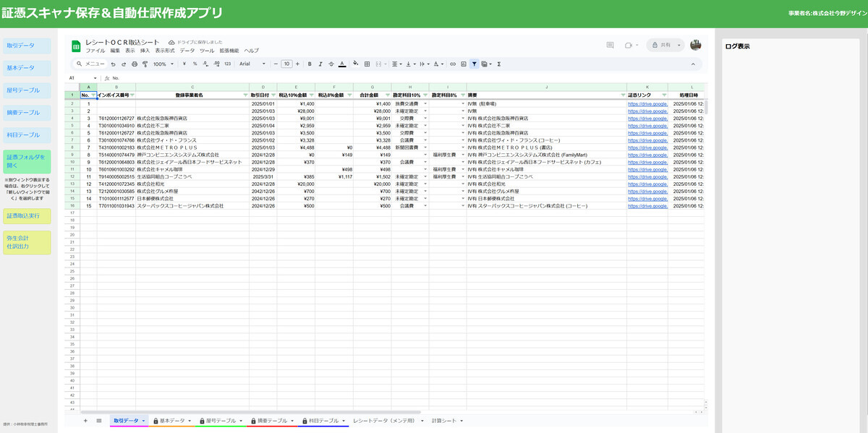Click the merge cells icon
The height and width of the screenshot is (433, 868).
tap(378, 64)
